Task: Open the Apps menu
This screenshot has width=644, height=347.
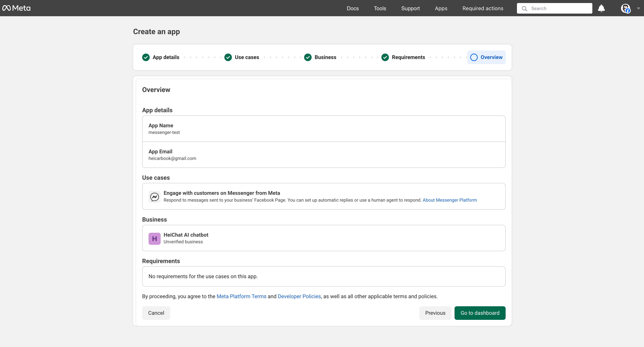Action: pyautogui.click(x=441, y=8)
